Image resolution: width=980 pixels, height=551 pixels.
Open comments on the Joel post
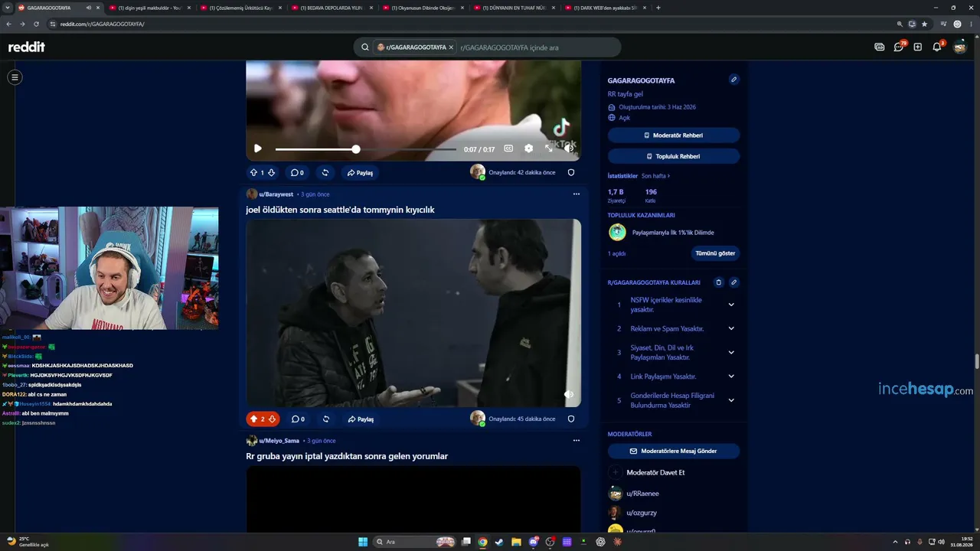298,419
